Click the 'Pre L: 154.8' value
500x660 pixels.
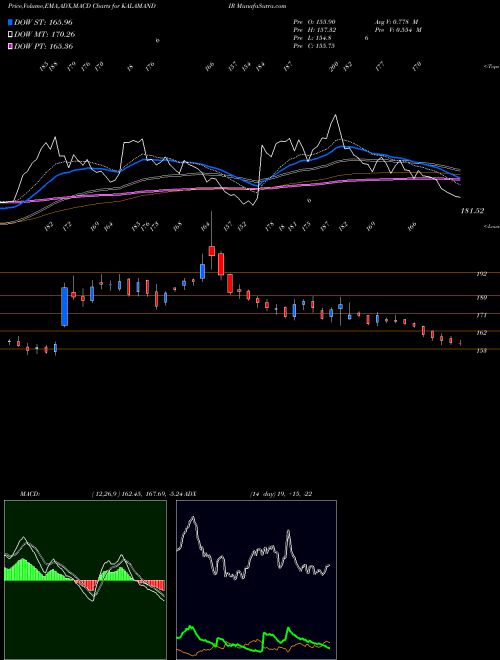(312, 38)
